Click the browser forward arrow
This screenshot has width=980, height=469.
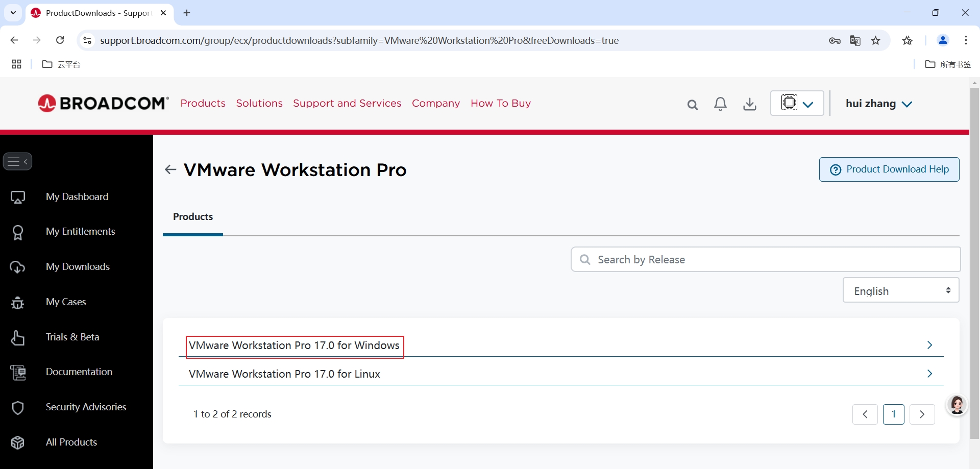(x=37, y=40)
